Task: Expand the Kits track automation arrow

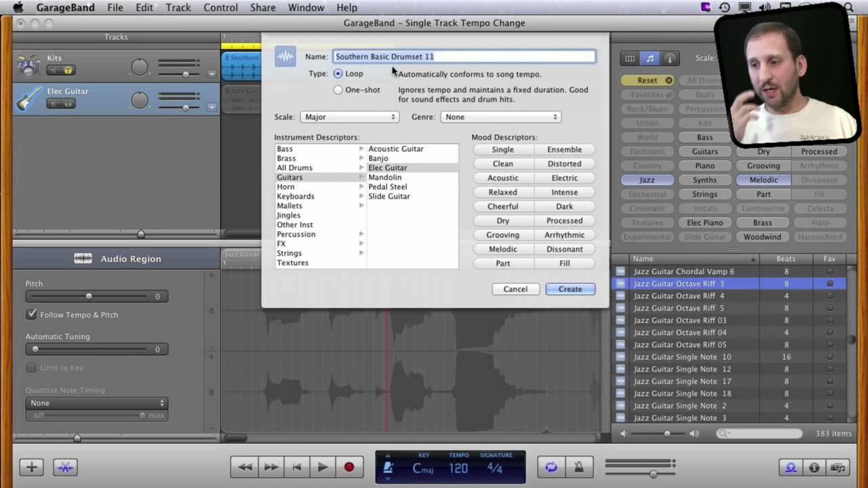Action: [x=212, y=74]
